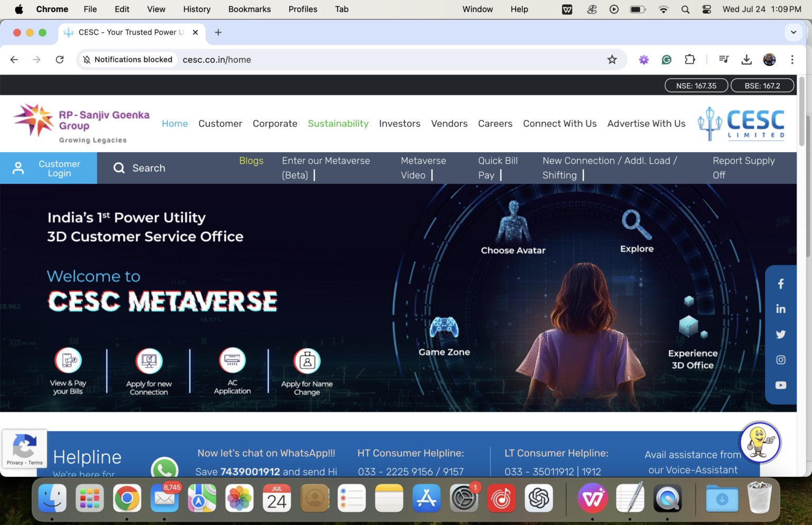Open the Extensions puzzle-piece menu
This screenshot has width=812, height=525.
point(689,60)
